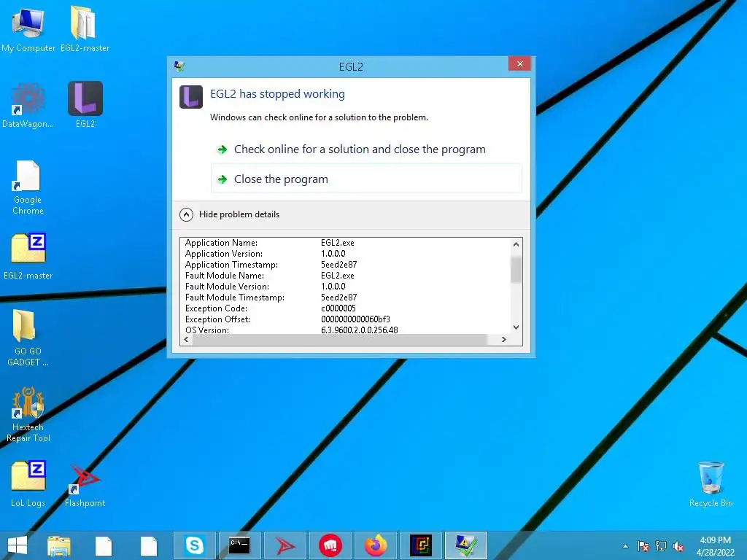This screenshot has width=747, height=560.
Task: Select the GO GO GADGET folder icon
Action: point(28,337)
